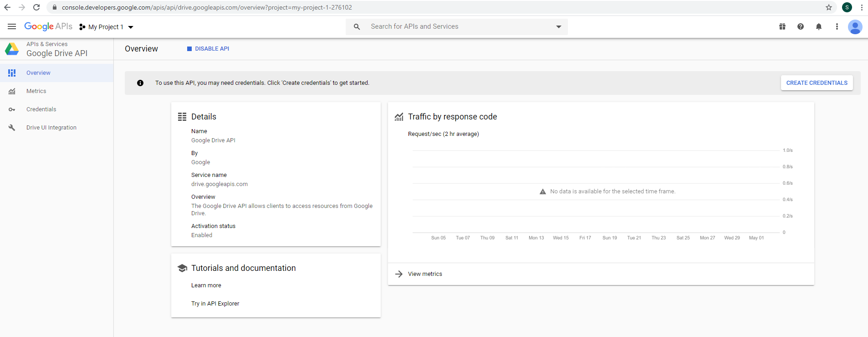Click the info icon in the credentials banner

[140, 83]
